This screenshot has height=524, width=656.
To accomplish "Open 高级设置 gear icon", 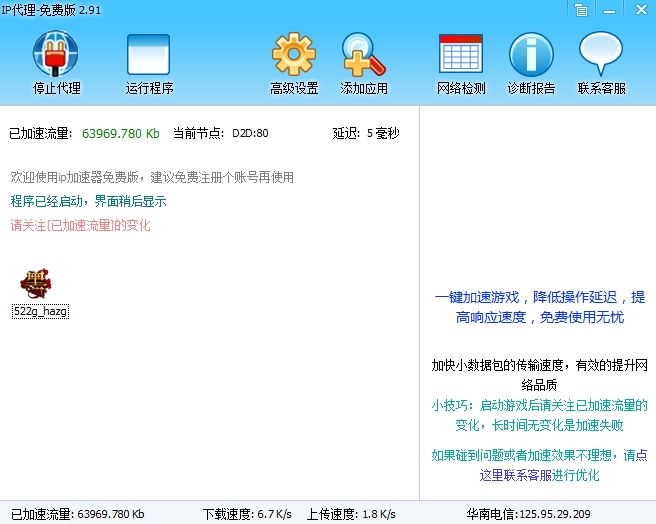I will pyautogui.click(x=294, y=54).
